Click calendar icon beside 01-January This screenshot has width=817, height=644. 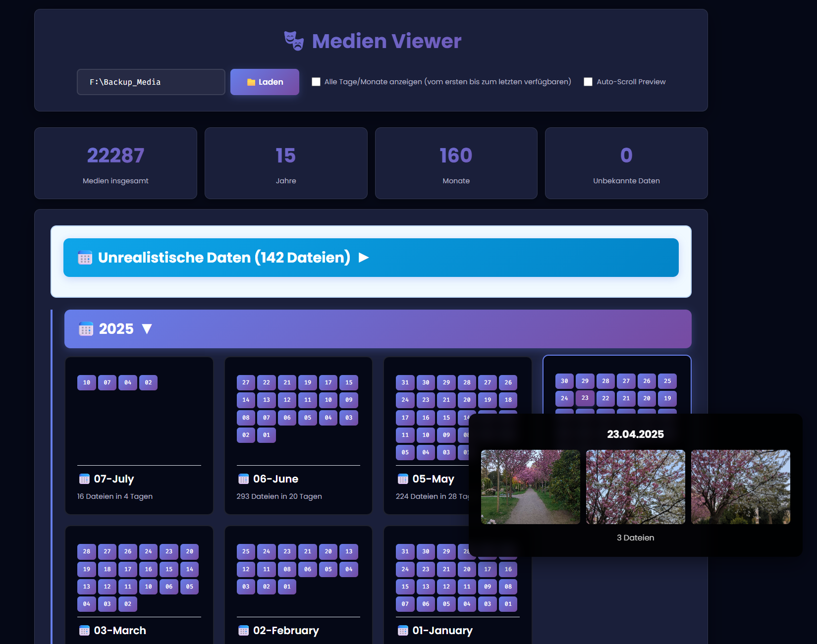pos(403,631)
